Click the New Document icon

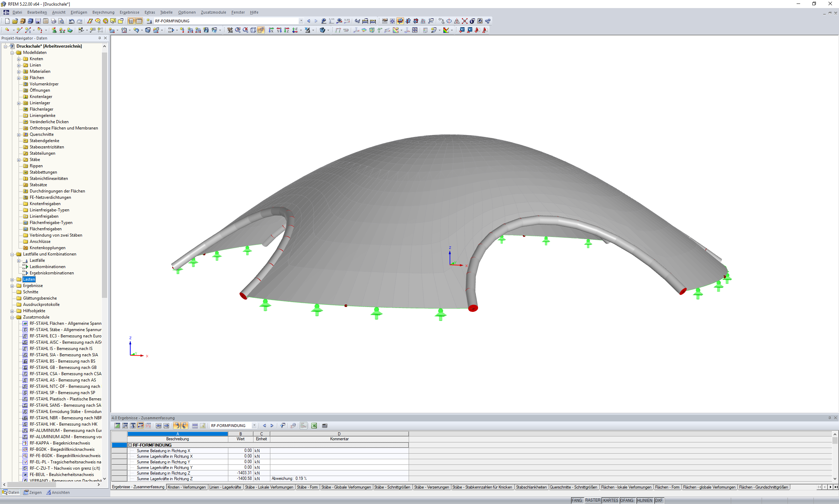coord(7,21)
